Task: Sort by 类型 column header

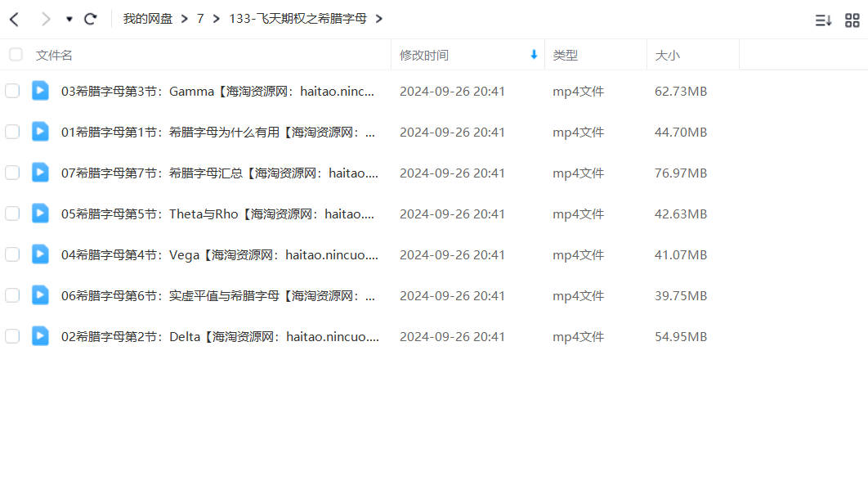Action: [x=566, y=56]
